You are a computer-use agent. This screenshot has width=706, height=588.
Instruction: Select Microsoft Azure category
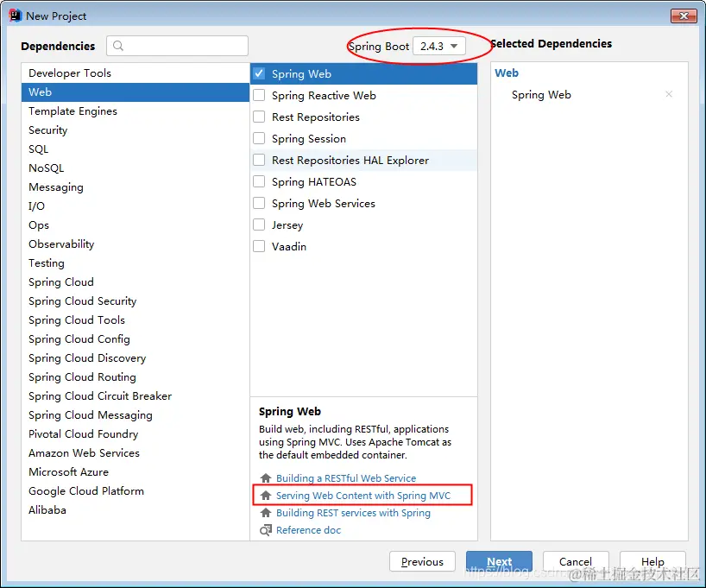pos(136,471)
